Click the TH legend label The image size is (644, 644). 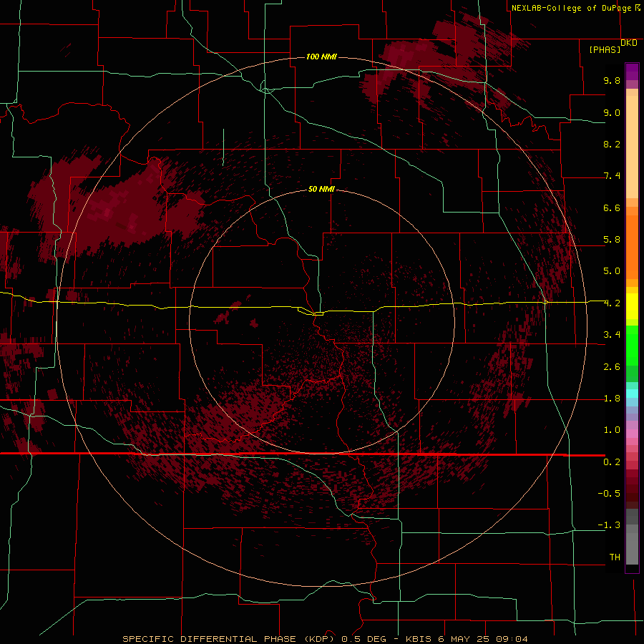[x=615, y=557]
